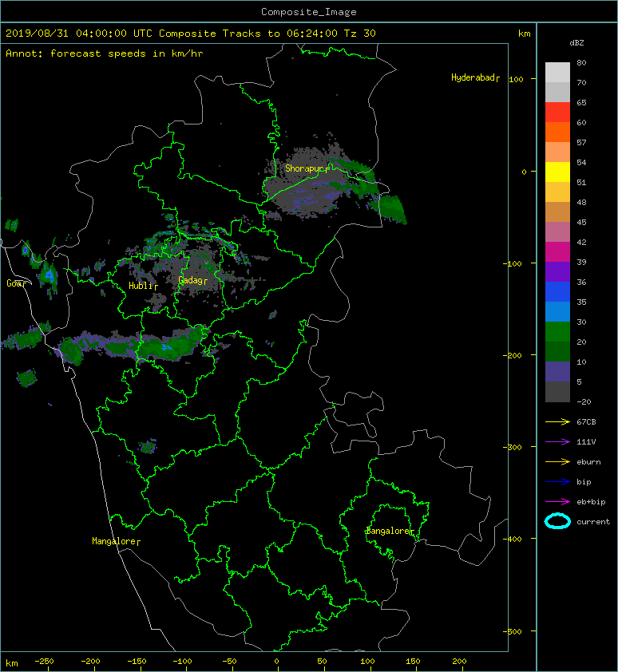Viewport: 618px width, 672px height.
Task: Click the Bangalore station label
Action: click(390, 531)
